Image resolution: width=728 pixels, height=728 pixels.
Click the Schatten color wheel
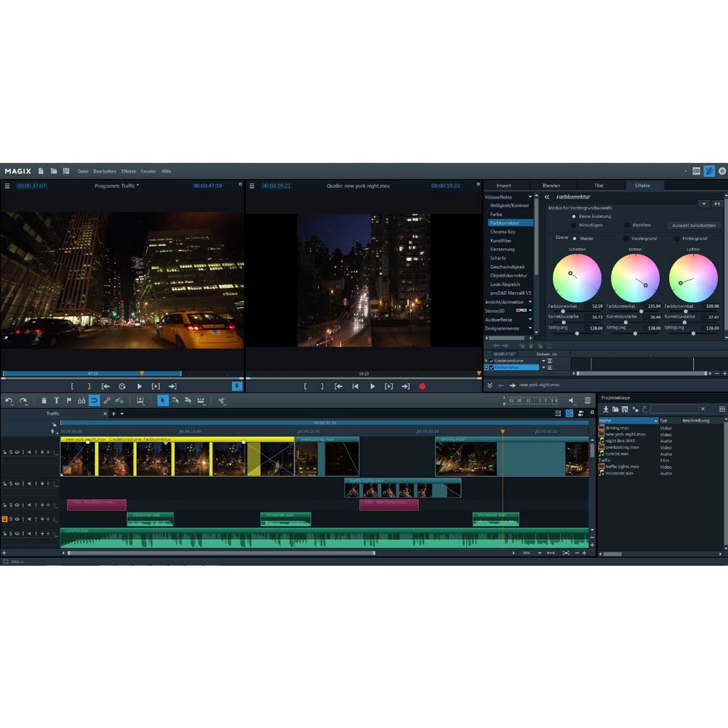point(577,278)
